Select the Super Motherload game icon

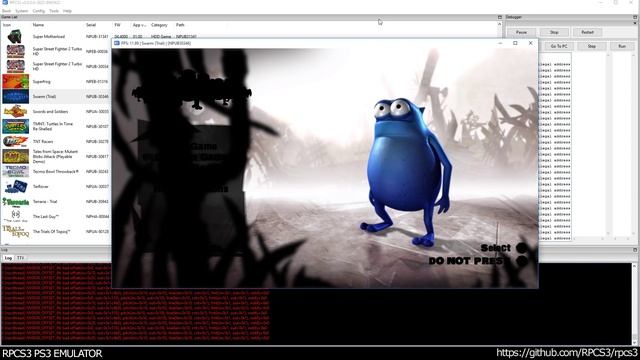coord(15,36)
